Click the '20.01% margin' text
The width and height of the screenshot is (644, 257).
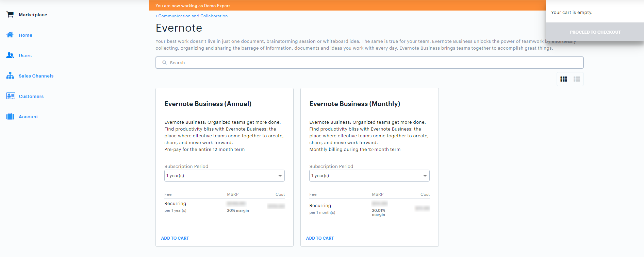tap(379, 212)
